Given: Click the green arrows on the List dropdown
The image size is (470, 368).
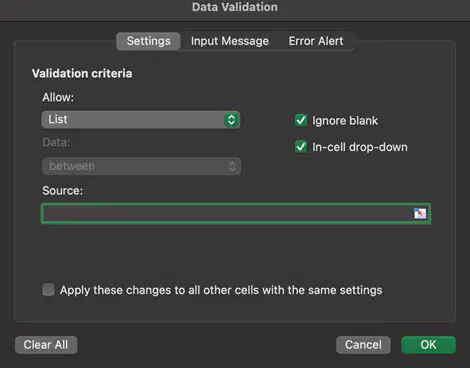Looking at the screenshot, I should 231,120.
